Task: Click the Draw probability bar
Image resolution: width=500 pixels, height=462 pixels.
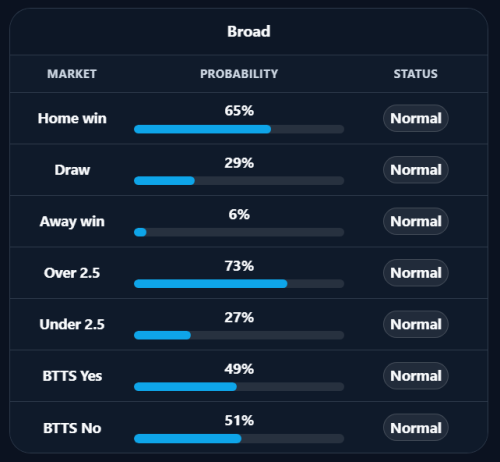Action: (239, 181)
